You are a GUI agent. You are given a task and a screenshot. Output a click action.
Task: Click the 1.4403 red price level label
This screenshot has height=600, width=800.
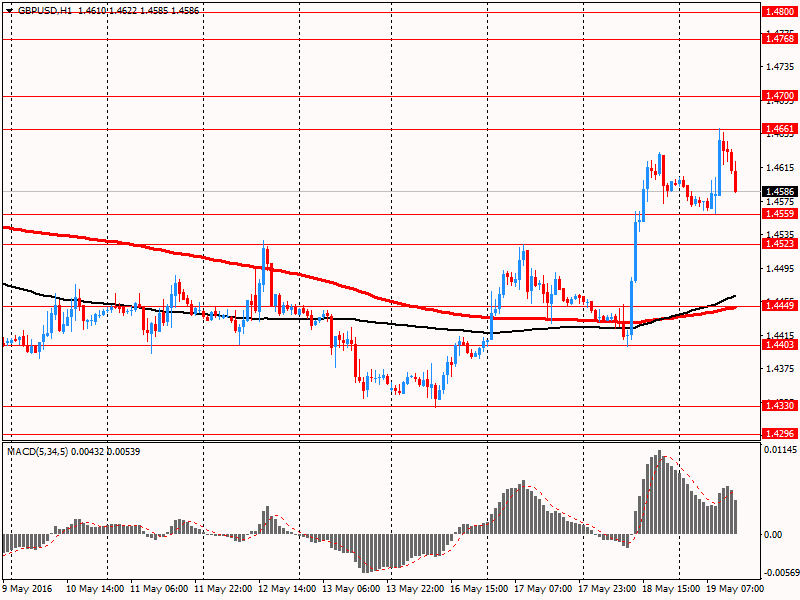pos(780,345)
